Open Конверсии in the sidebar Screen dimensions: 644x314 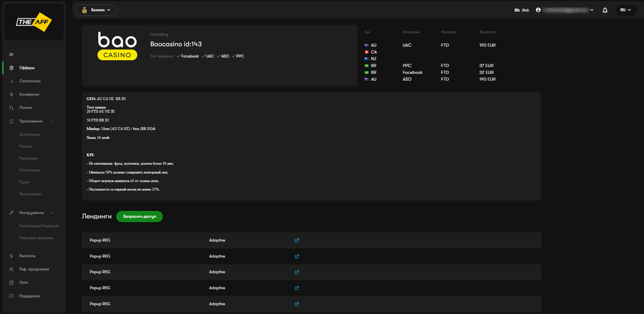coord(29,94)
